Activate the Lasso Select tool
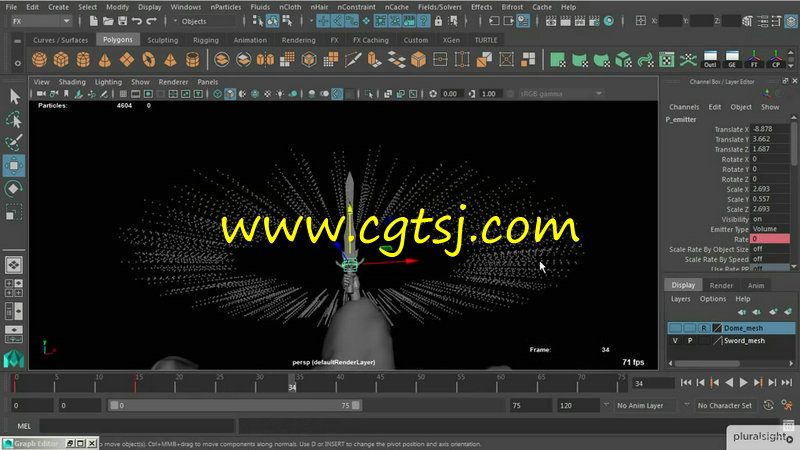 pos(14,119)
